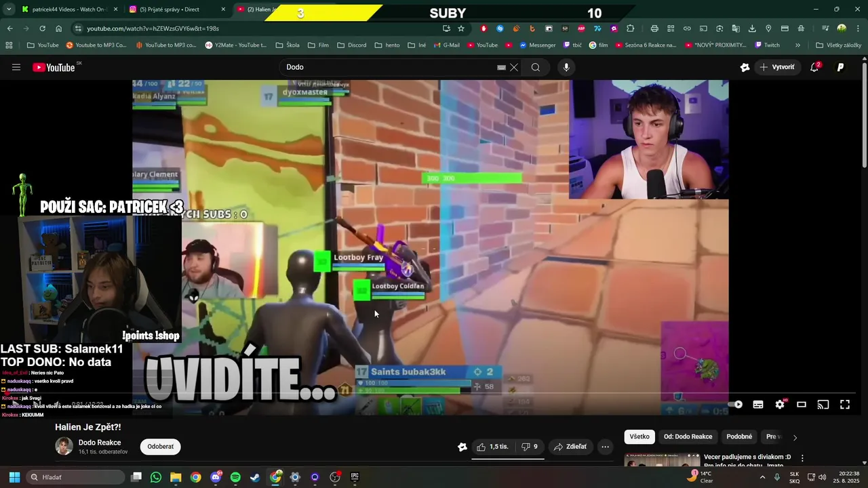Open the Vytvoriť create button
868x488 pixels.
point(777,67)
